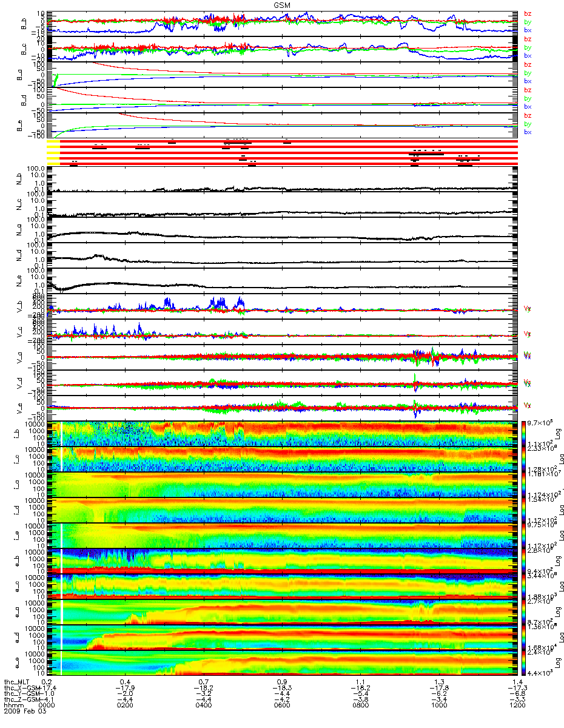Screen dimensions: 564x728
Task: Click the -18.3 X-GSM value
Action: click(282, 687)
